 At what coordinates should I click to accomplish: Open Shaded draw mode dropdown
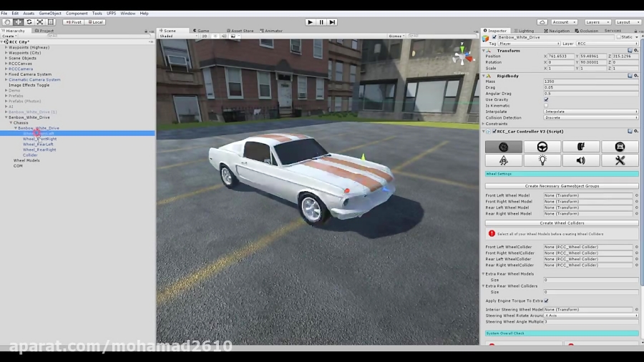click(178, 36)
